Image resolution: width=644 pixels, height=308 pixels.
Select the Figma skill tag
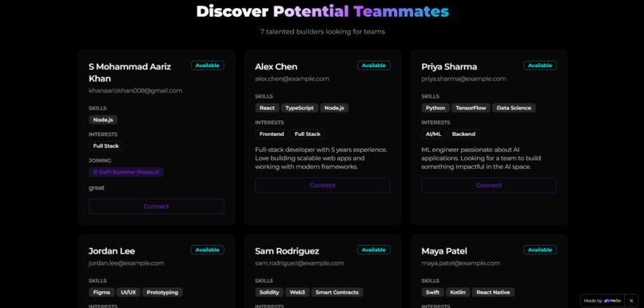click(x=101, y=292)
